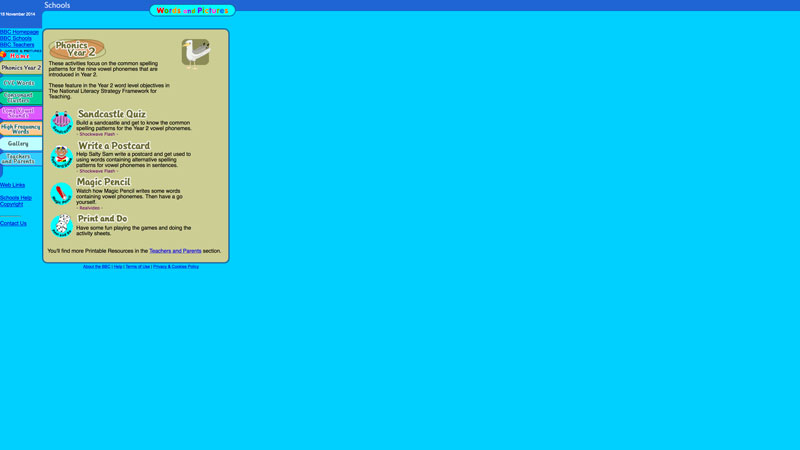Open the CVC Words sidebar tab
This screenshot has height=450, width=800.
point(20,83)
